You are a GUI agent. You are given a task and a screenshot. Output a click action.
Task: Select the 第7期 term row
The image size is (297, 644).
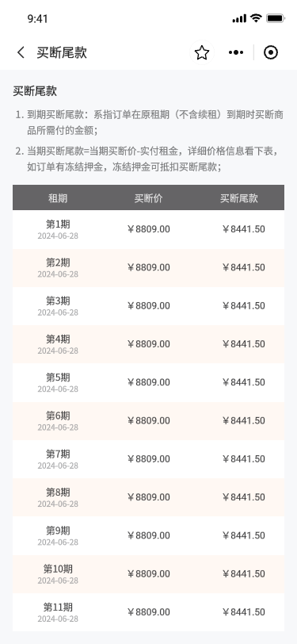pyautogui.click(x=149, y=459)
